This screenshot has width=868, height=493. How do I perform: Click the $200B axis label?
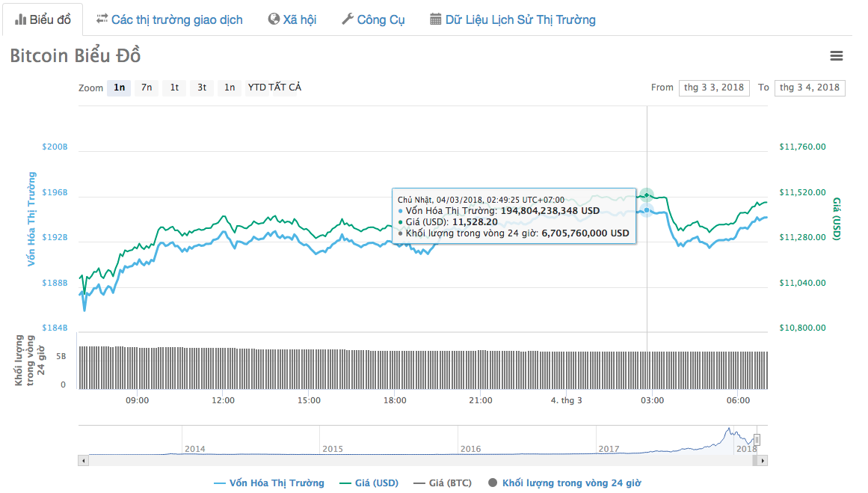pos(55,147)
